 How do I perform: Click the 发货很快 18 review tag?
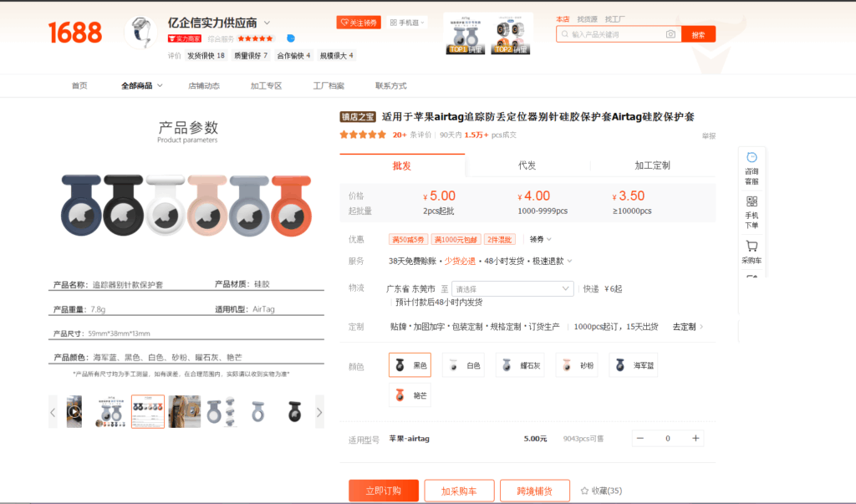click(206, 55)
